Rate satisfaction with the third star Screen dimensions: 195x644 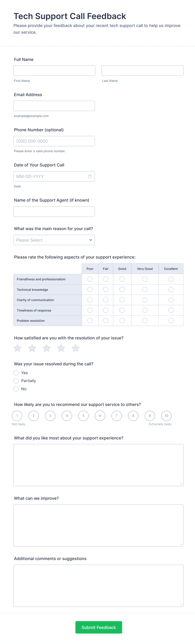pyautogui.click(x=47, y=348)
